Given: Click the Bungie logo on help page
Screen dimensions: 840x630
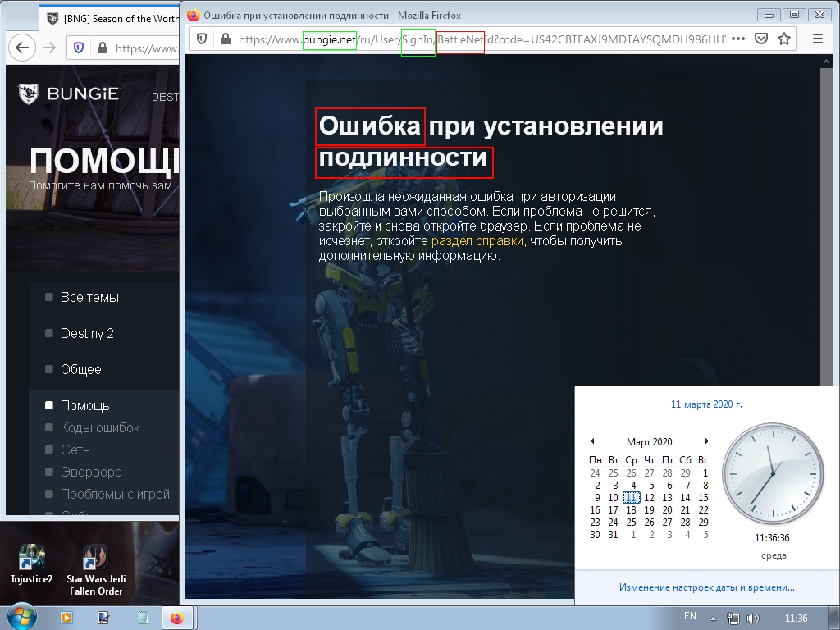Looking at the screenshot, I should (x=69, y=94).
